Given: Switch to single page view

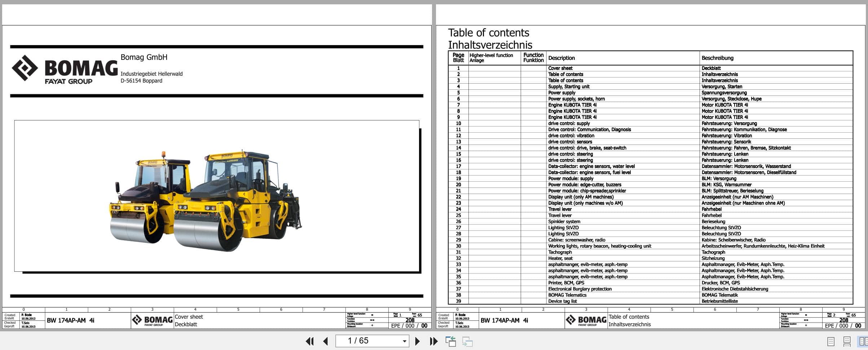Looking at the screenshot, I should pos(830,341).
